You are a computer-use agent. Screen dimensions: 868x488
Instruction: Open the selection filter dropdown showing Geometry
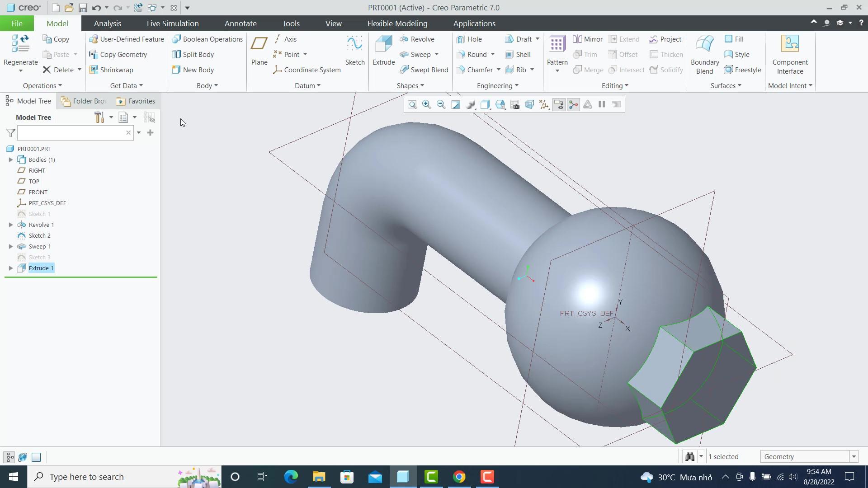click(x=853, y=456)
